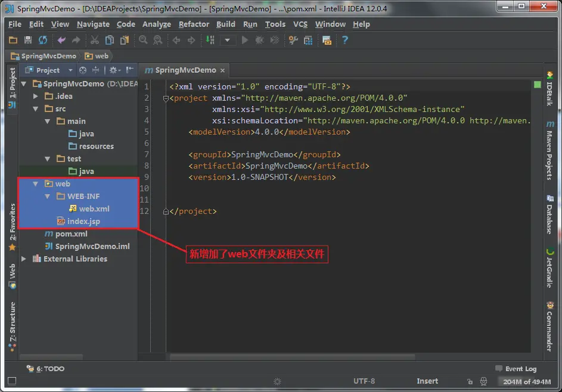Select pom.xml in the project tree
562x392 pixels.
[x=71, y=234]
